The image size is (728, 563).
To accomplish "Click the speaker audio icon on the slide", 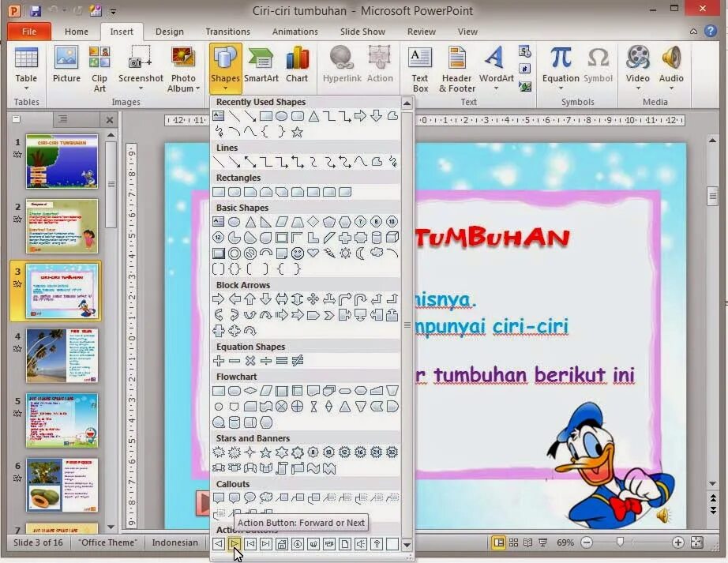I will [663, 515].
